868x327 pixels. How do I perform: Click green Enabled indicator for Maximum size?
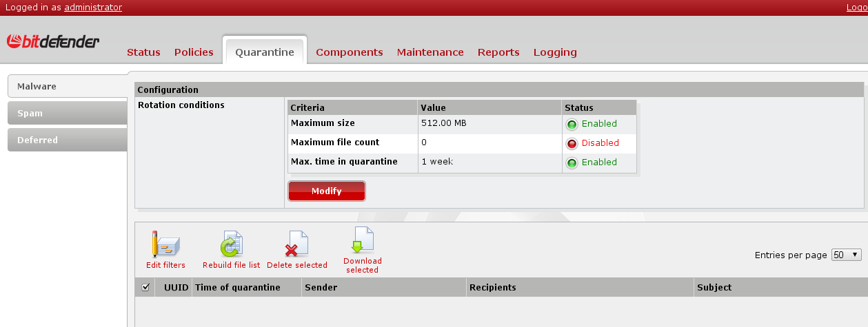pyautogui.click(x=572, y=125)
